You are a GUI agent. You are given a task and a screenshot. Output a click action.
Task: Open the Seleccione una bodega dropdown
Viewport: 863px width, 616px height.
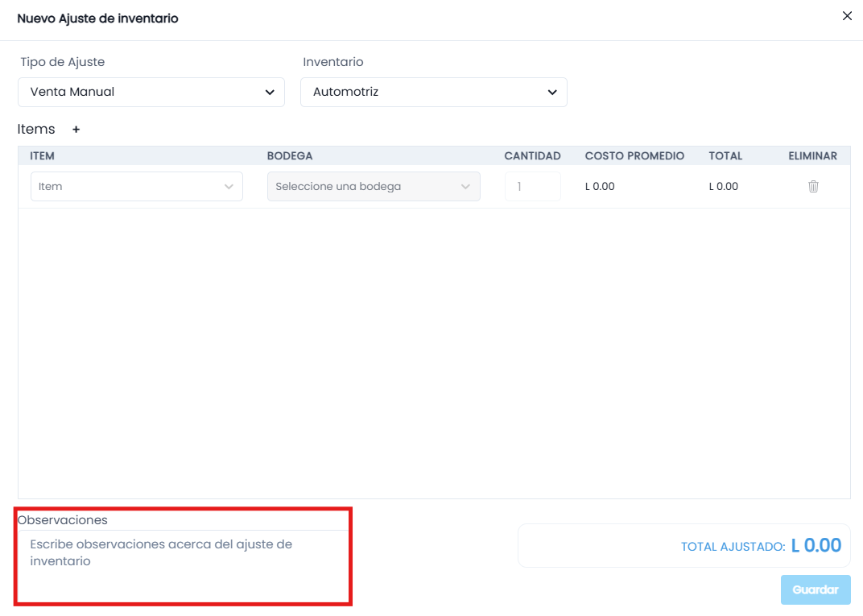[374, 187]
